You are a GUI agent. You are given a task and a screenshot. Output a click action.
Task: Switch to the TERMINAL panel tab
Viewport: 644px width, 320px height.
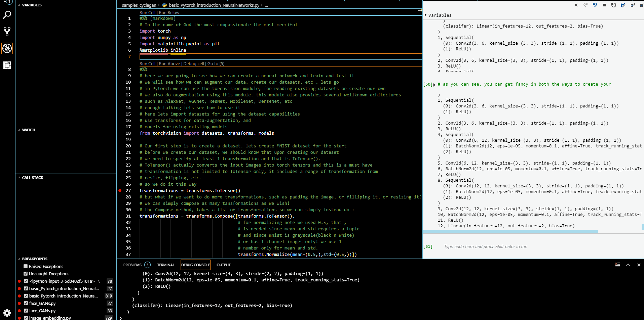tap(166, 265)
